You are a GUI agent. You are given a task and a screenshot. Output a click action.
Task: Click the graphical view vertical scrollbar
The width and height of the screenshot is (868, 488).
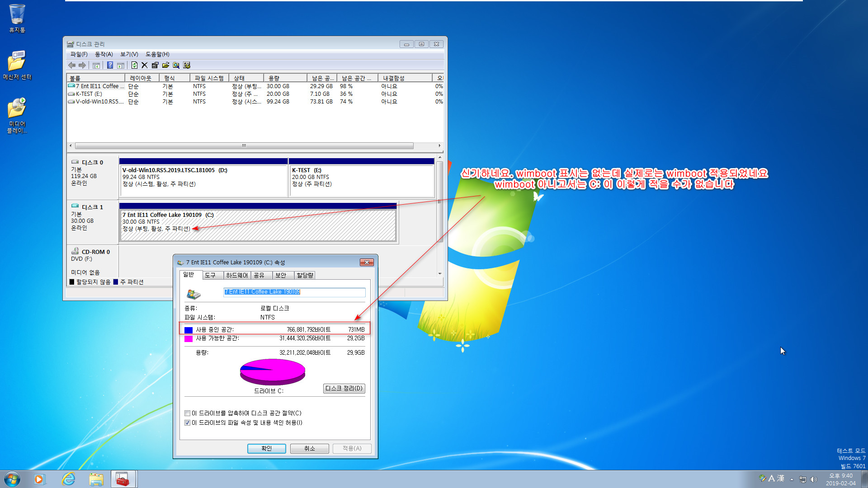tap(439, 201)
